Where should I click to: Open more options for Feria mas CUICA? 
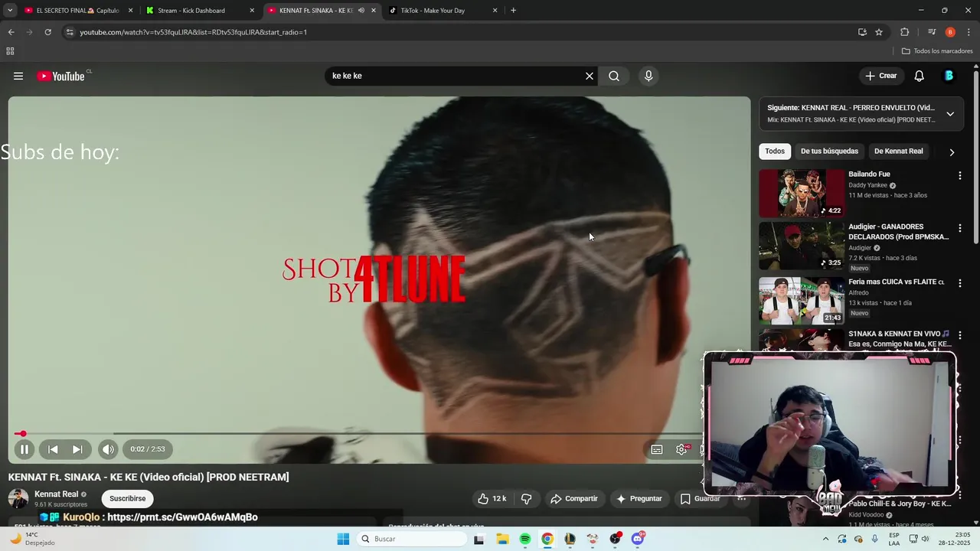pyautogui.click(x=960, y=283)
